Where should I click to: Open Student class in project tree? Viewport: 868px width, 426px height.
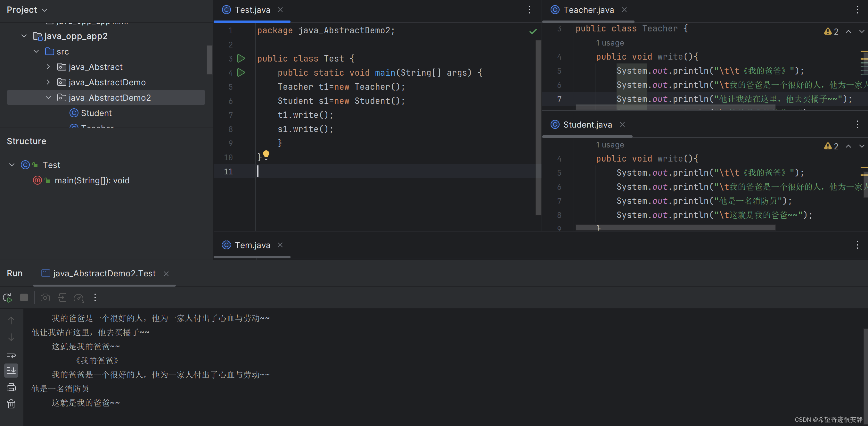coord(96,113)
